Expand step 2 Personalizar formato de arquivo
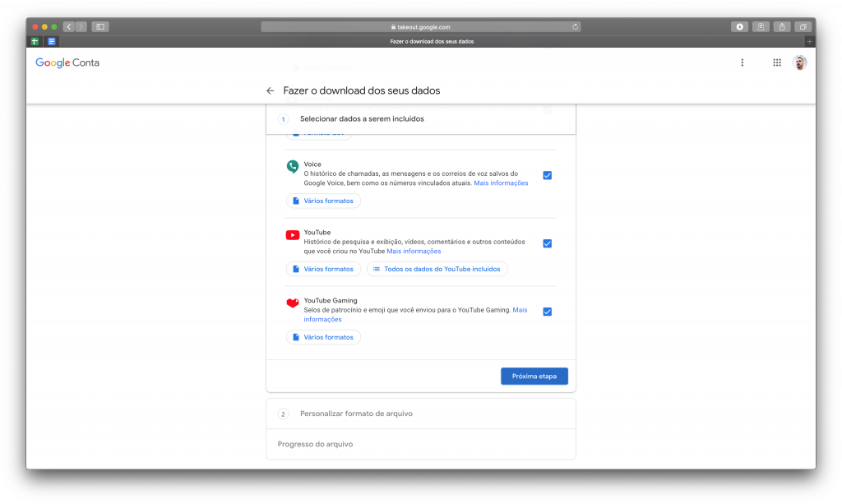The image size is (842, 504). pyautogui.click(x=421, y=414)
